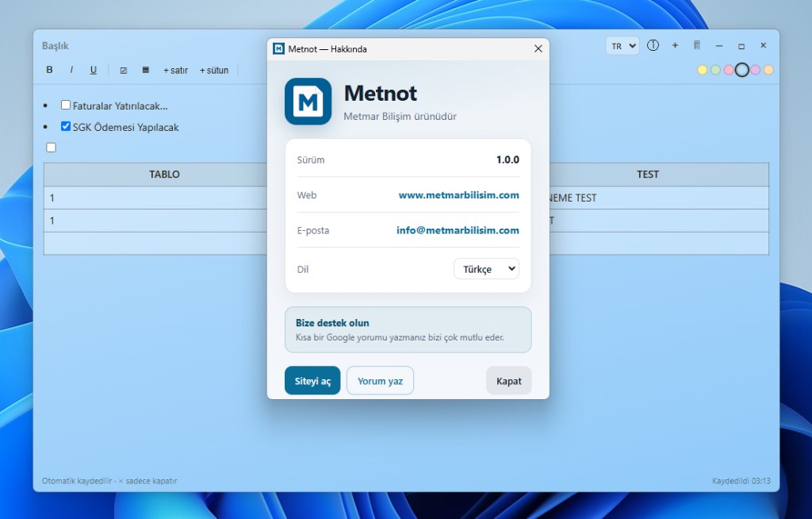Click the 'Yorum yaz' button
This screenshot has height=519, width=812.
[380, 381]
